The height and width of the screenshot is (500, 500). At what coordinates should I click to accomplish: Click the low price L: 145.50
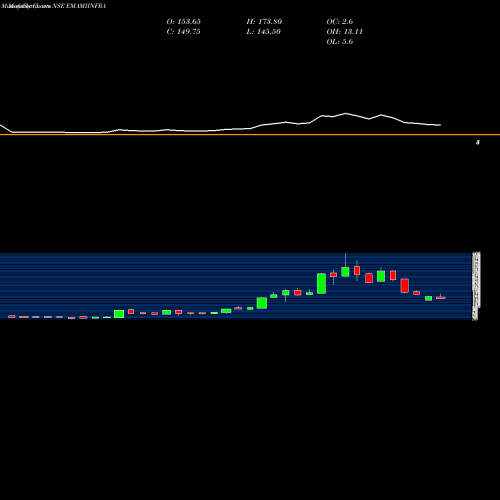click(x=264, y=32)
